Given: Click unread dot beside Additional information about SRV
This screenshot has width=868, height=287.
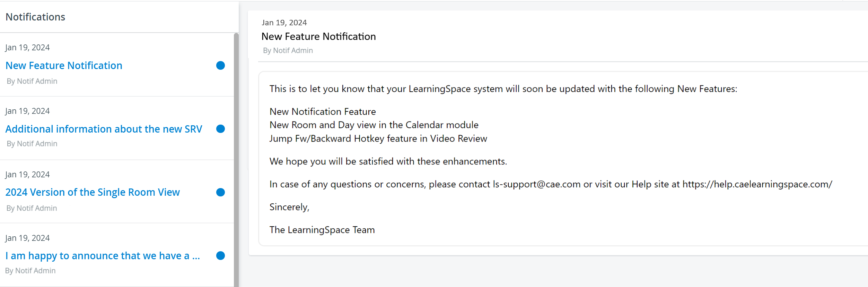Looking at the screenshot, I should [220, 129].
